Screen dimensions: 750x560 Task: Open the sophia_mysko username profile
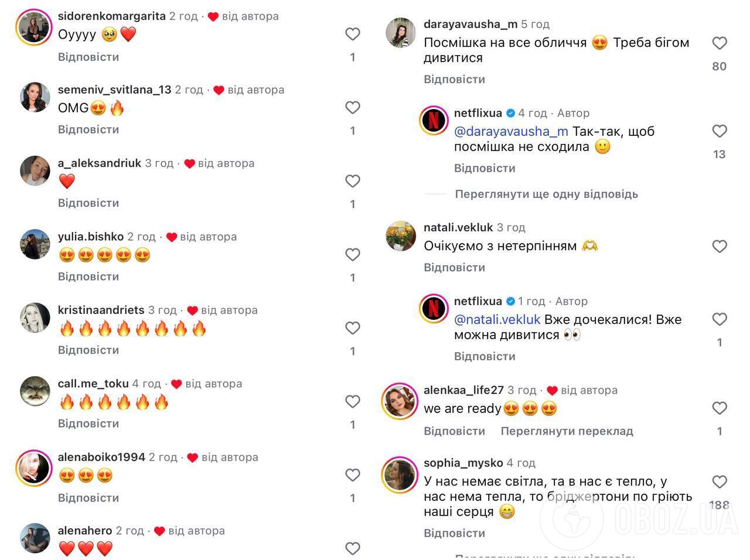click(x=463, y=463)
